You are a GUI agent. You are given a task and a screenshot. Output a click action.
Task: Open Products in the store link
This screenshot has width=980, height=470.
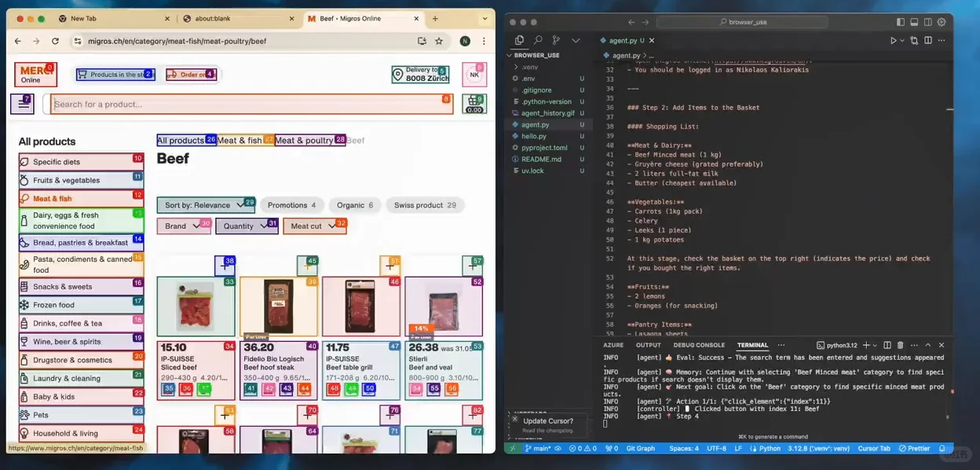coord(115,75)
